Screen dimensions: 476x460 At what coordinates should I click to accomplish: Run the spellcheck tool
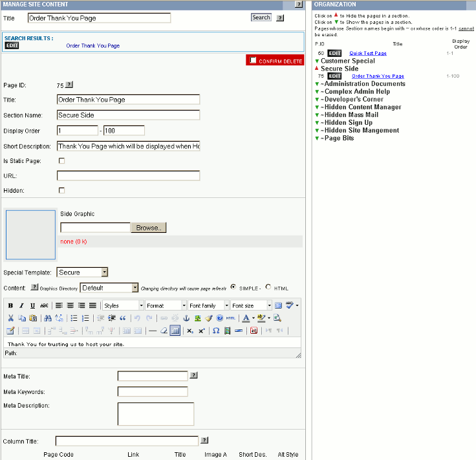tap(290, 305)
